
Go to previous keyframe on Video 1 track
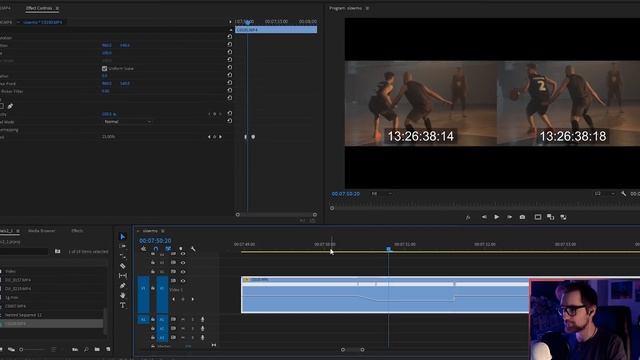[x=173, y=299]
